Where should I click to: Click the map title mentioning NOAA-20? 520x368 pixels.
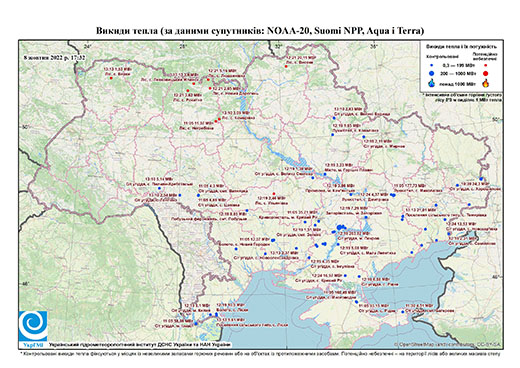coord(260,31)
